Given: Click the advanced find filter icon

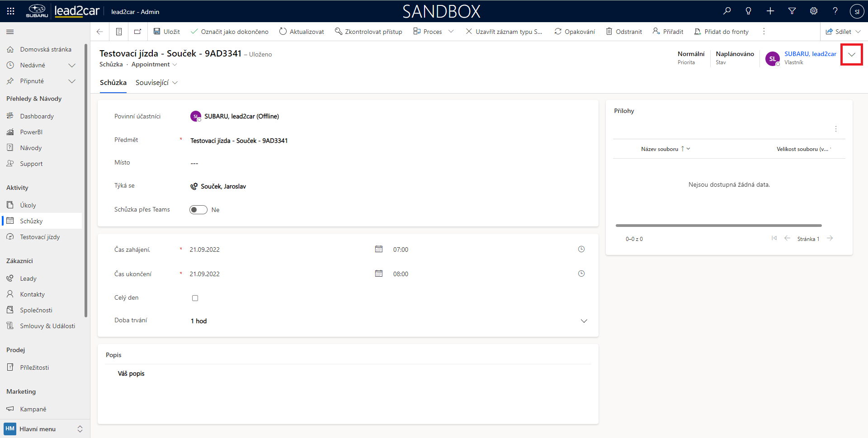Looking at the screenshot, I should click(x=792, y=11).
